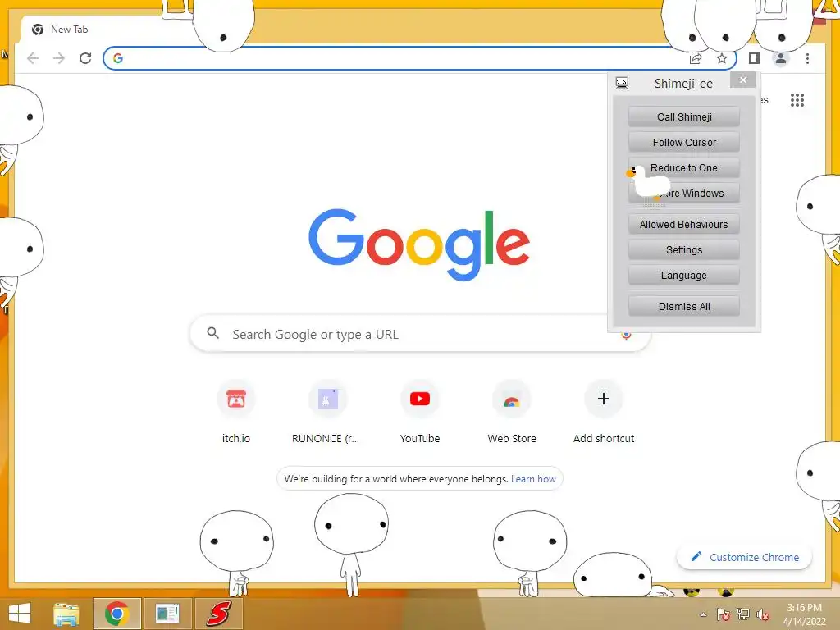This screenshot has width=840, height=630.
Task: Click Reduce to One button
Action: coord(684,167)
